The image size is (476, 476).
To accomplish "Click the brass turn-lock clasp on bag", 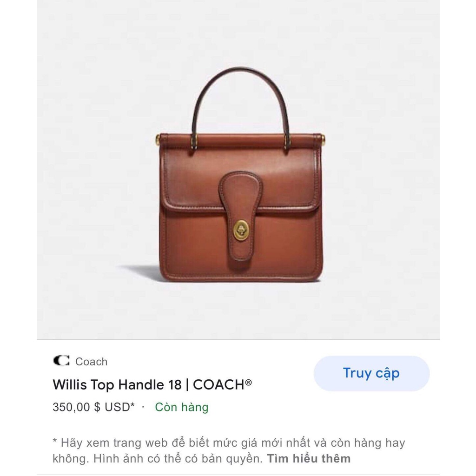I will [241, 231].
